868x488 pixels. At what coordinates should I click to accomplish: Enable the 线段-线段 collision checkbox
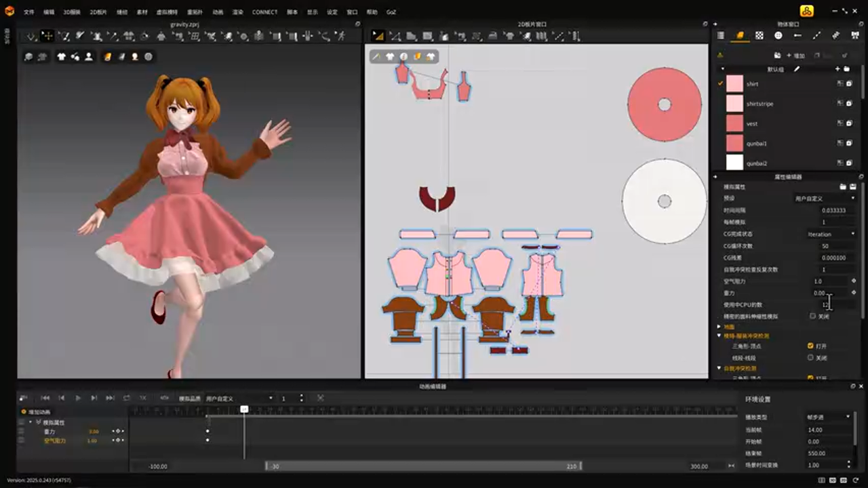pyautogui.click(x=810, y=357)
